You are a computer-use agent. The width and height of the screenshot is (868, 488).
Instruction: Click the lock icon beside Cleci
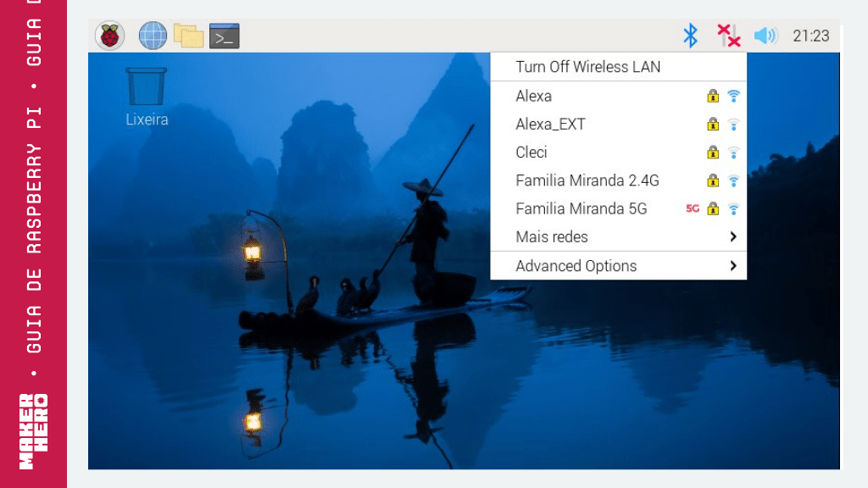713,152
